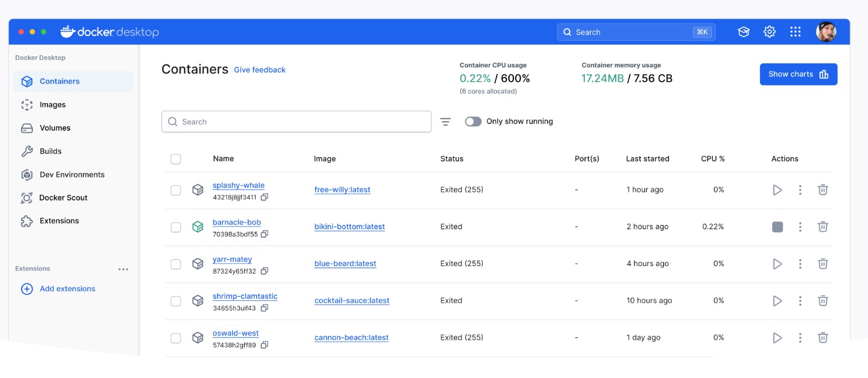Click the Show charts button

click(x=798, y=74)
